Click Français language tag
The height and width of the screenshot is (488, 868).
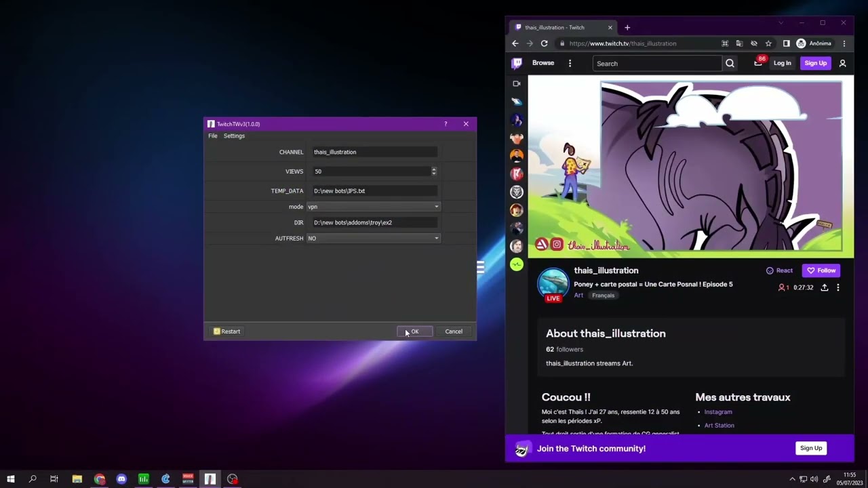[603, 296]
